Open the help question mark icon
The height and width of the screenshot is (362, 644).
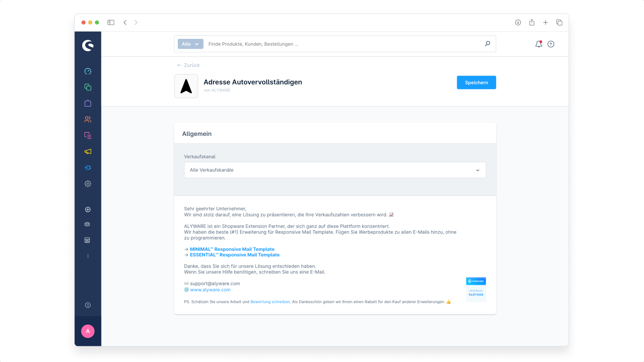[x=551, y=44]
